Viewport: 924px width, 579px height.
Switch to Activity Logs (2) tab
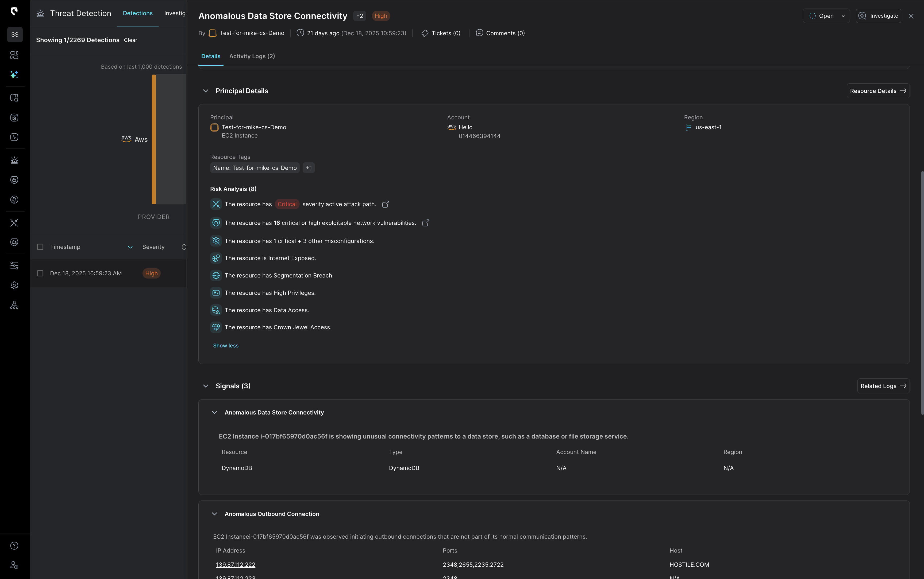[252, 56]
